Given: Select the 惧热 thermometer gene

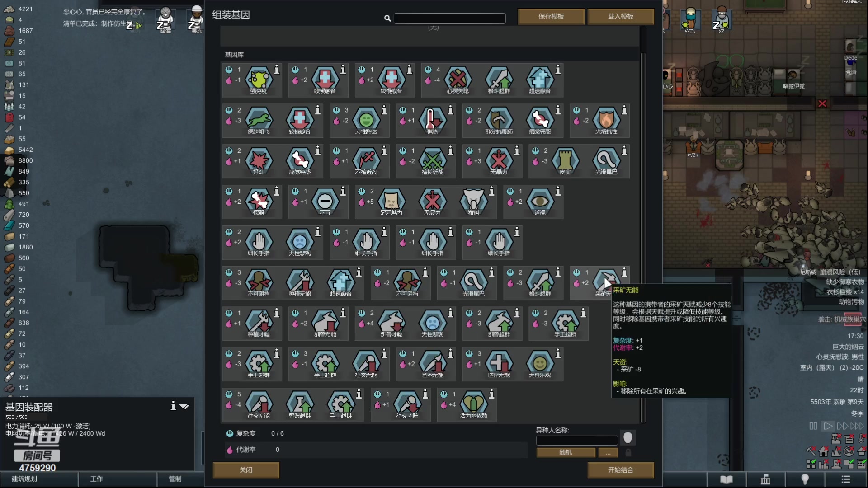Looking at the screenshot, I should pos(432,120).
